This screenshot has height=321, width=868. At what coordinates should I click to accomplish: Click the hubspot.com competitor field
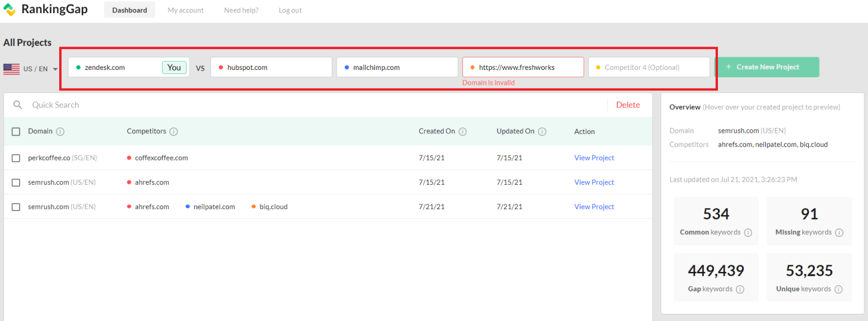tap(271, 68)
